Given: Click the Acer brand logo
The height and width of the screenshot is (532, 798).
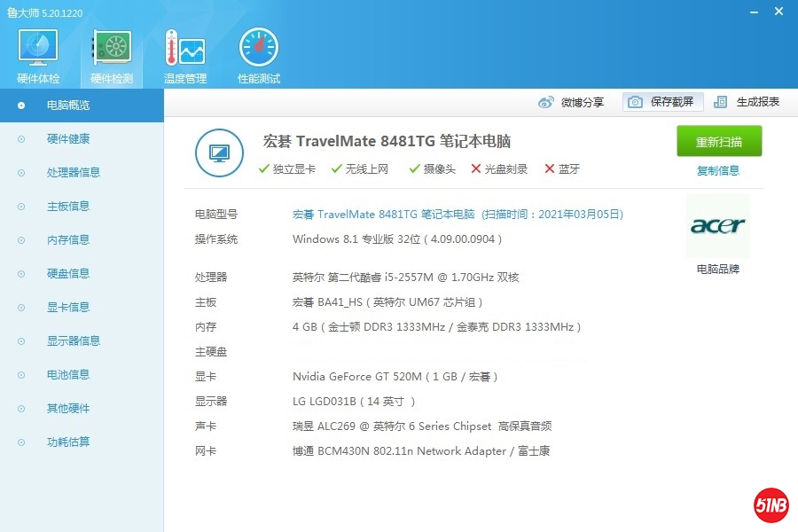Looking at the screenshot, I should (718, 226).
